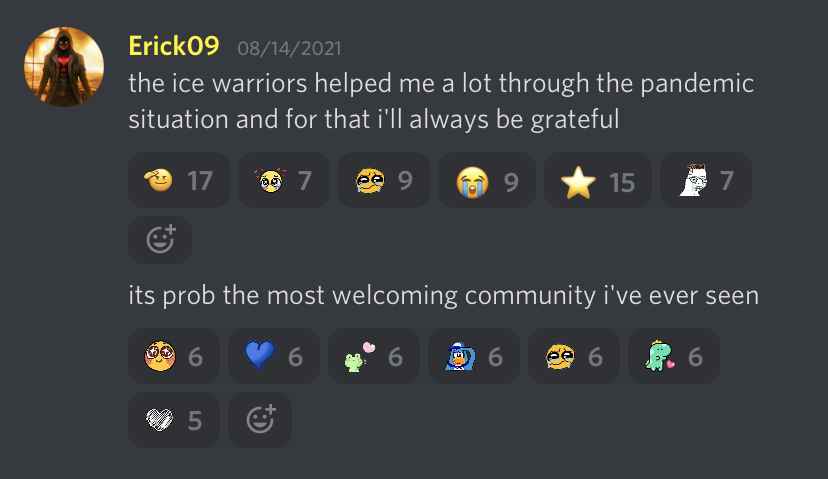Open add reaction picker under first message
The width and height of the screenshot is (828, 479).
click(160, 240)
